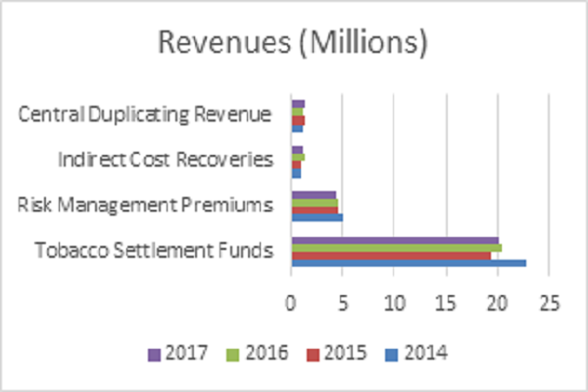Click the 2016 legend label

[267, 353]
